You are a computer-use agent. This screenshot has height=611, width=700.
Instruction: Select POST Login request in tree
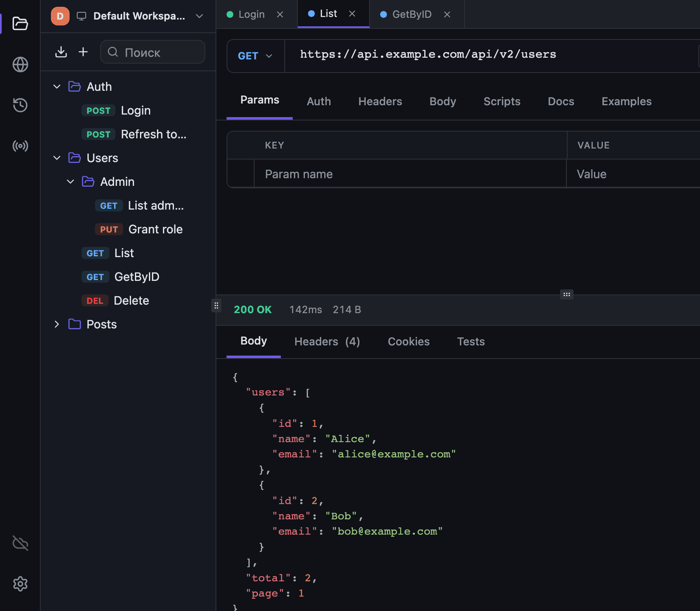(128, 110)
